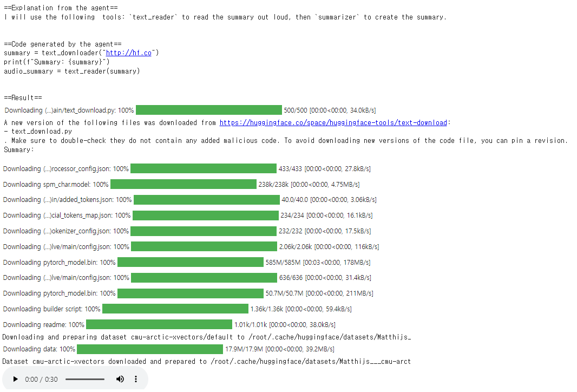Click the 585M pytorch_model.bin progress bar
Screen dimensions: 577x392
(191, 262)
